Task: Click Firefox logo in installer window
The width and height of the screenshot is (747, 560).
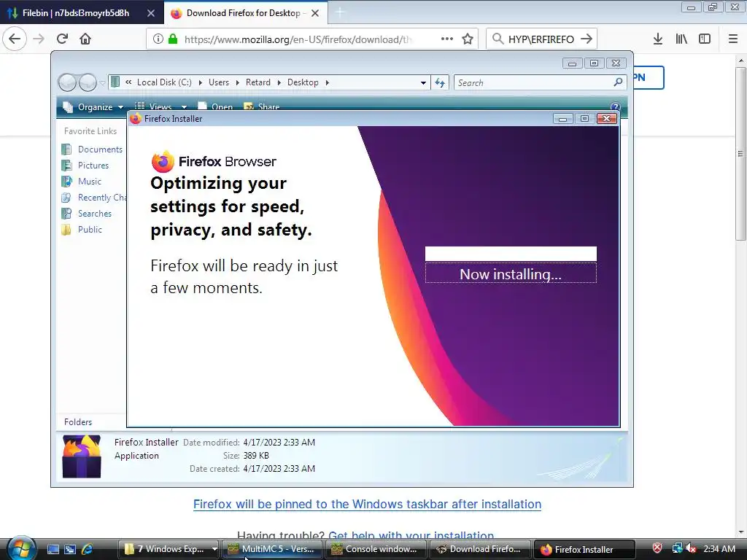Action: tap(163, 161)
